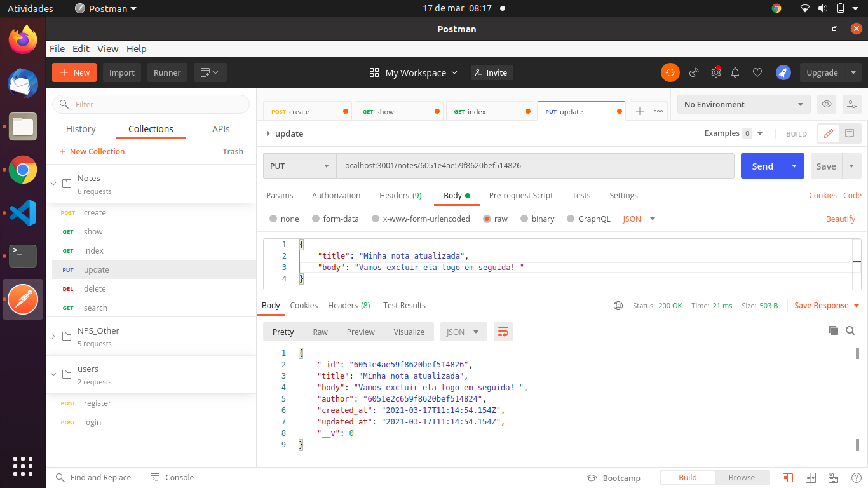Select x-www-form-urlencoded radio button

click(x=376, y=219)
